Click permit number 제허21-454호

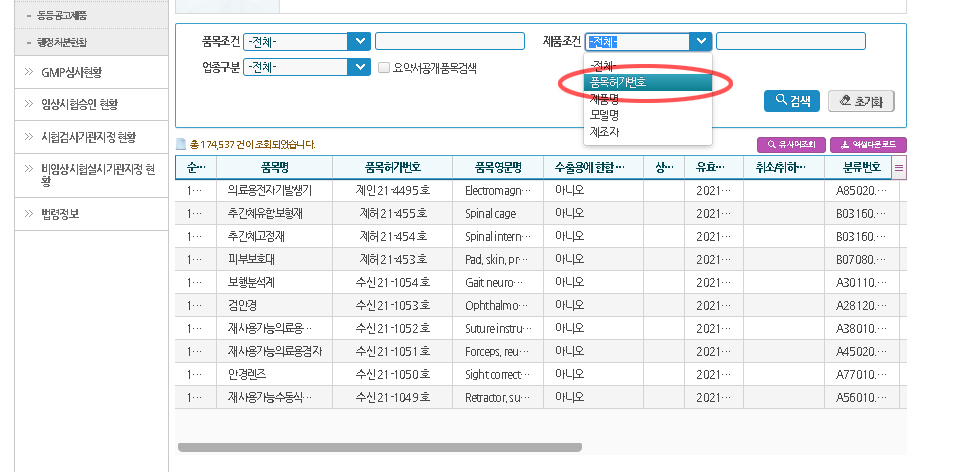coord(393,237)
